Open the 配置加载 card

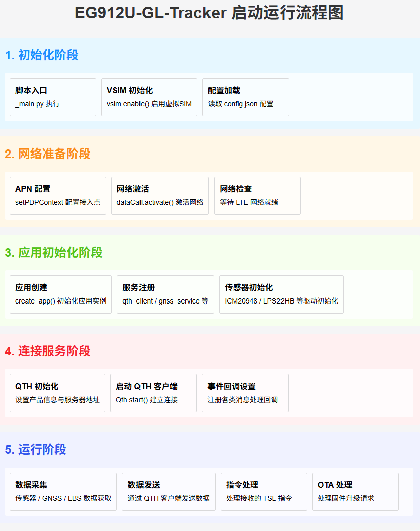tap(245, 97)
